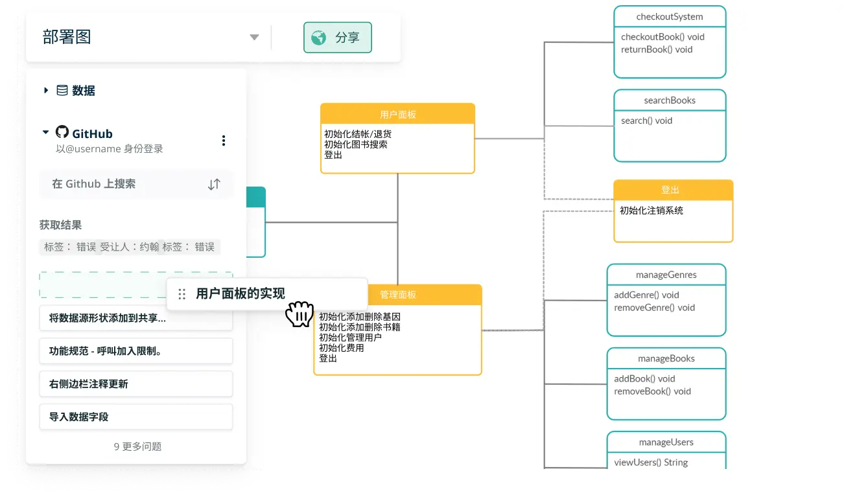Image resolution: width=846 pixels, height=504 pixels.
Task: Click the 在 Github 上搜索 search field
Action: (136, 184)
